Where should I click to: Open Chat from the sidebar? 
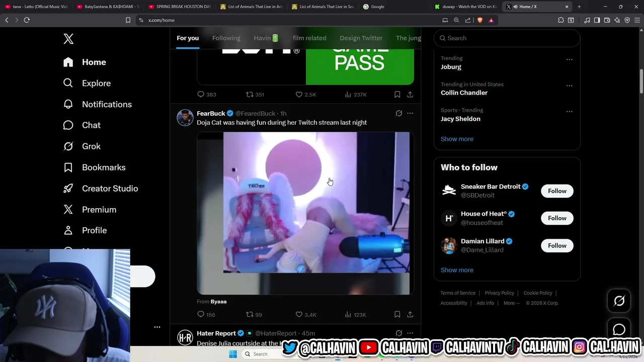pyautogui.click(x=82, y=125)
